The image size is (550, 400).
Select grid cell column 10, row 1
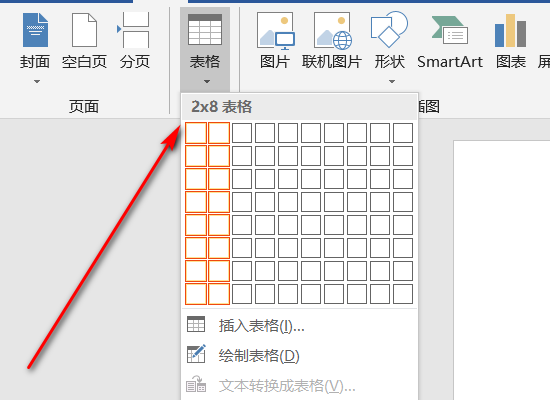[403, 133]
